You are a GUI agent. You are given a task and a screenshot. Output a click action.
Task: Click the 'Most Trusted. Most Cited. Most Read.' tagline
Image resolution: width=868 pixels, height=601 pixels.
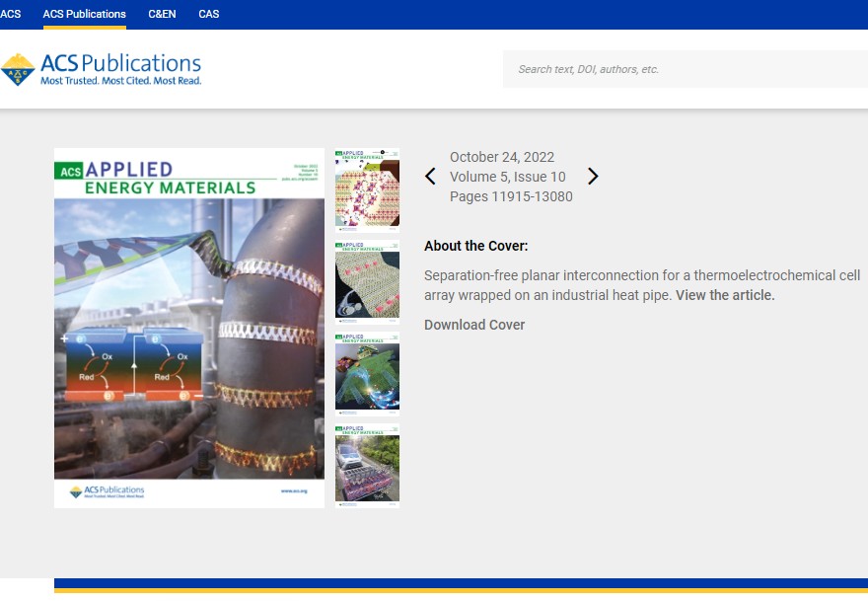120,81
